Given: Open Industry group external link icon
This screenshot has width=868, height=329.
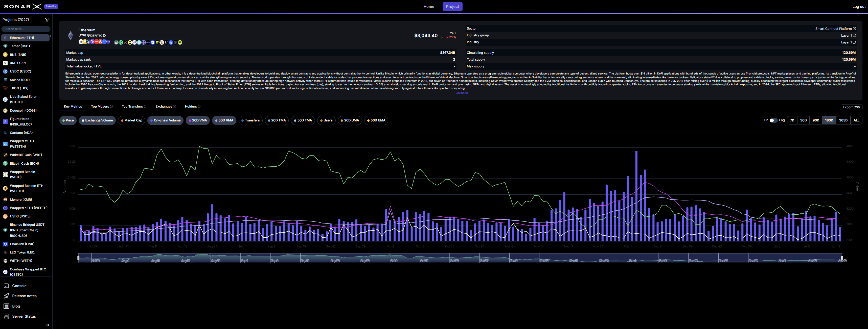Looking at the screenshot, I should pos(854,35).
